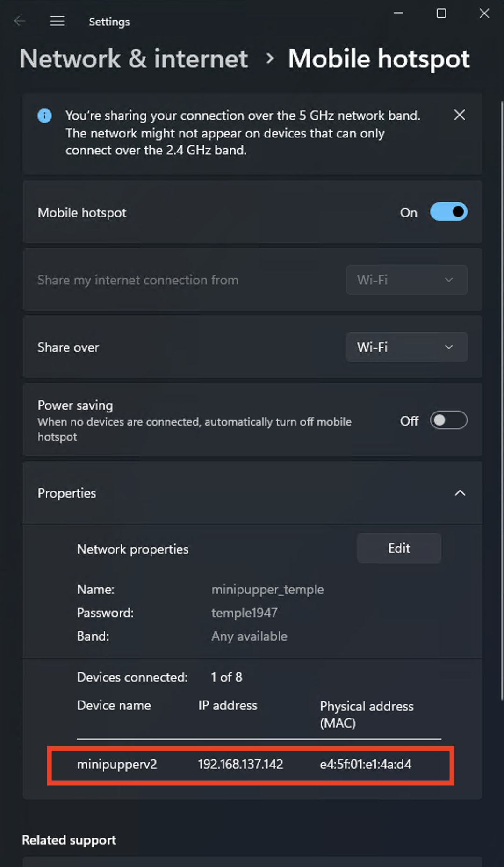Image resolution: width=504 pixels, height=867 pixels.
Task: Go to Network & internet breadcrumb
Action: (x=134, y=59)
